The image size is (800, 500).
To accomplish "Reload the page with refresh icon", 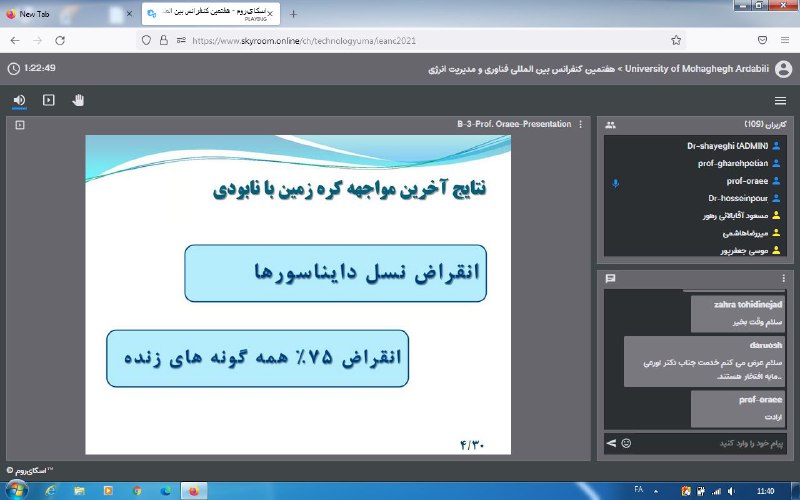I will coord(60,40).
